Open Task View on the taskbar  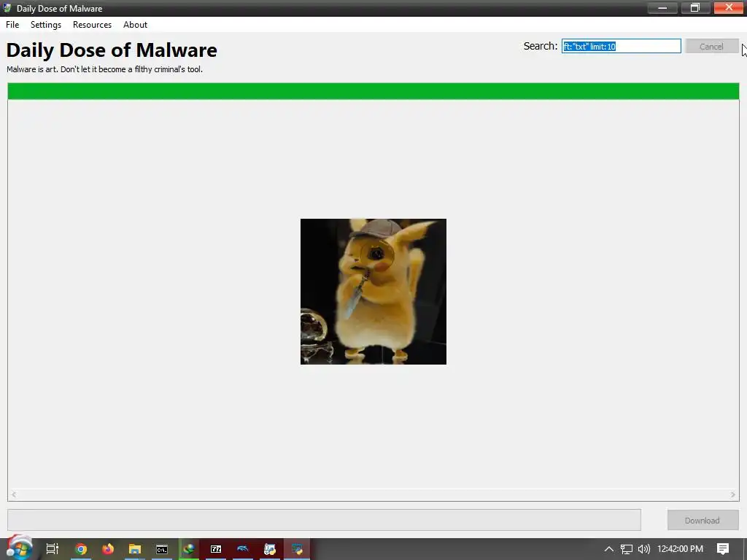[52, 549]
